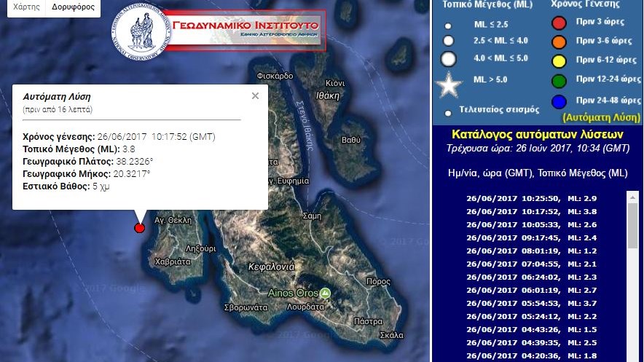The image size is (644, 362).
Task: Click the Σάμη town label on map
Action: pos(312,216)
